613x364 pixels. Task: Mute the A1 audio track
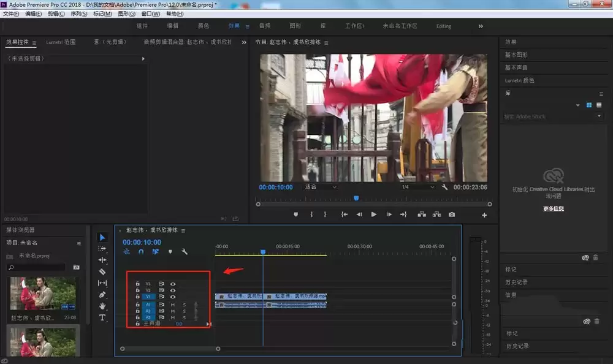173,305
